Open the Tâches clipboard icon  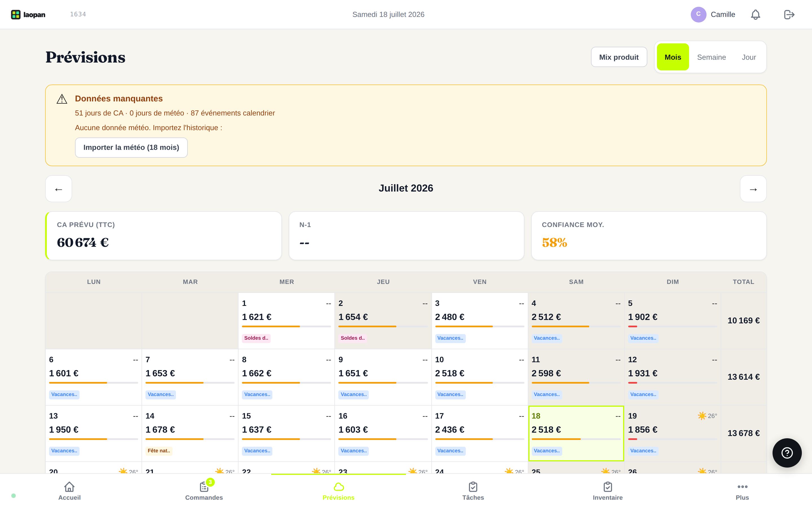coord(473,486)
